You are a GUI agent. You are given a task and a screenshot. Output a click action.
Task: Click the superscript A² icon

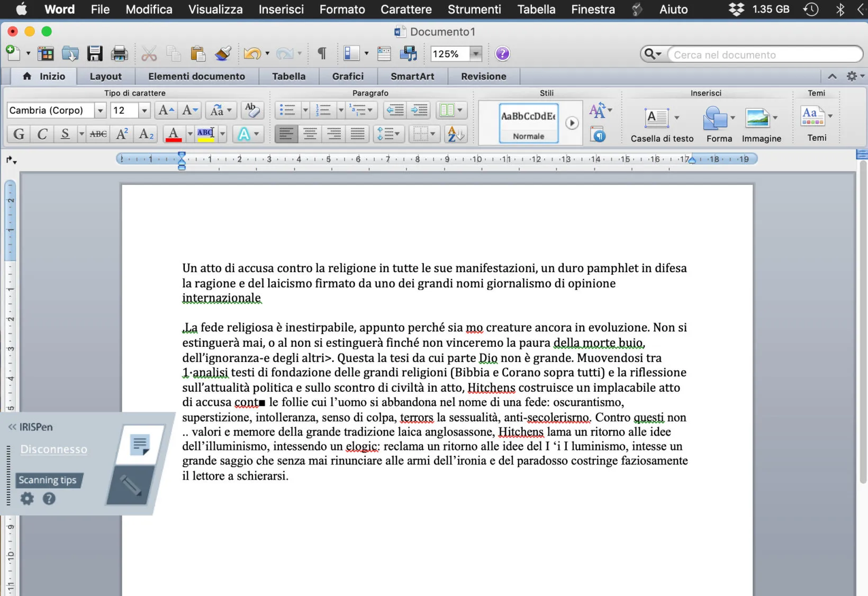[x=121, y=134]
